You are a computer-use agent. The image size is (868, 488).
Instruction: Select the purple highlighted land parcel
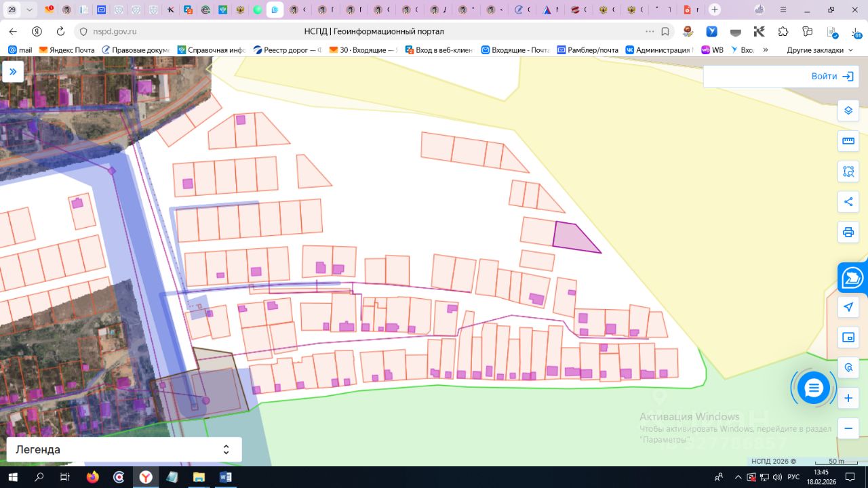(572, 237)
